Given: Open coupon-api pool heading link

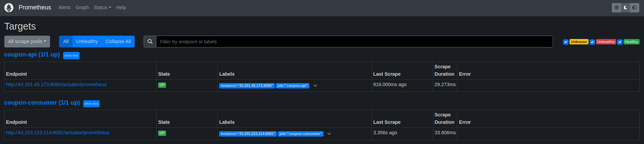Looking at the screenshot, I should click(32, 55).
